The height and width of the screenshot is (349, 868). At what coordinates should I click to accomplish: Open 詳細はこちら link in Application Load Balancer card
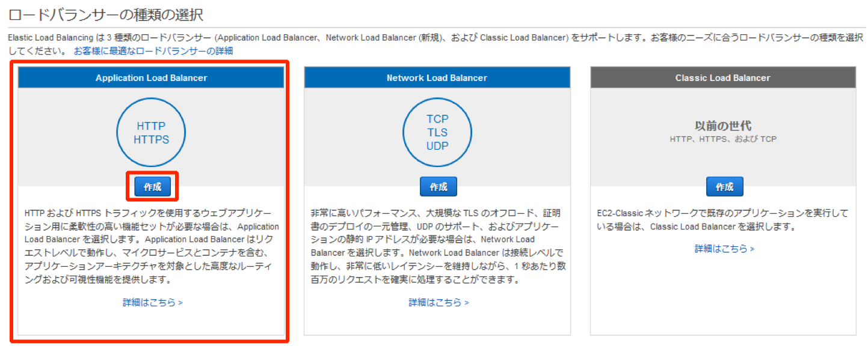pyautogui.click(x=152, y=302)
